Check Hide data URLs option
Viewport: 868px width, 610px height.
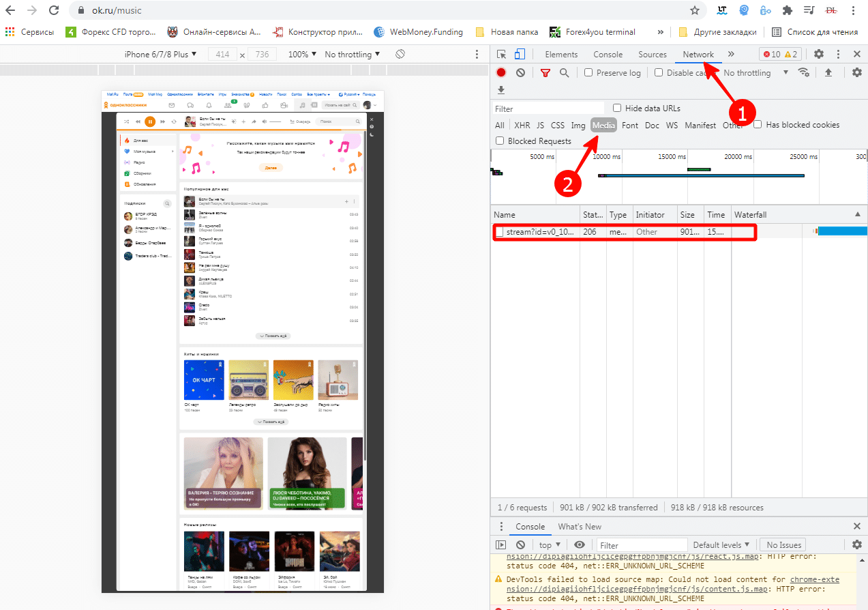pyautogui.click(x=617, y=108)
